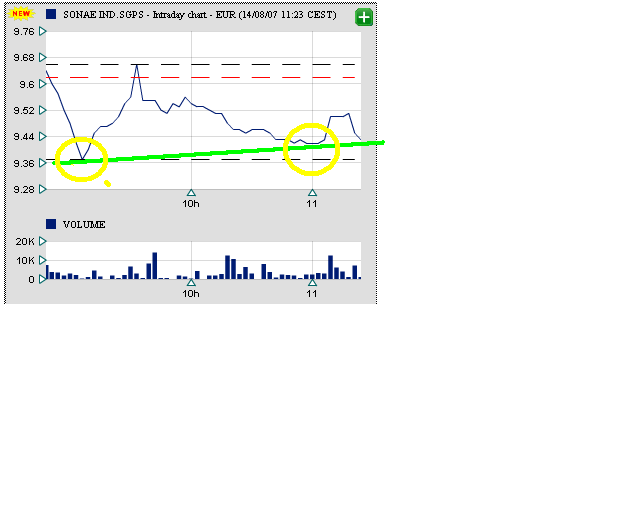Click the 9.36 price axis arrow
The height and width of the screenshot is (512, 640).
tap(42, 163)
